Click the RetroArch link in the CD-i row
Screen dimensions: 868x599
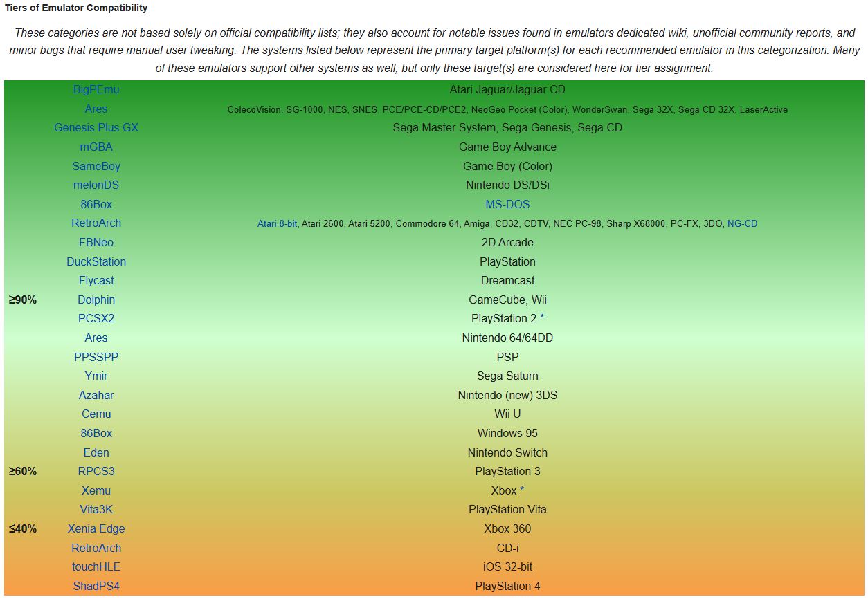96,548
